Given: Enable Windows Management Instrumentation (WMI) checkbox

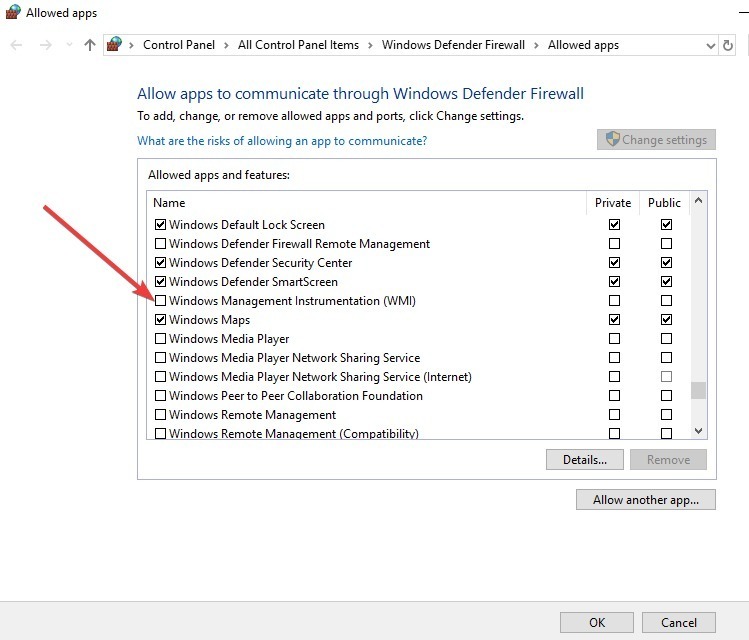Looking at the screenshot, I should [x=160, y=300].
